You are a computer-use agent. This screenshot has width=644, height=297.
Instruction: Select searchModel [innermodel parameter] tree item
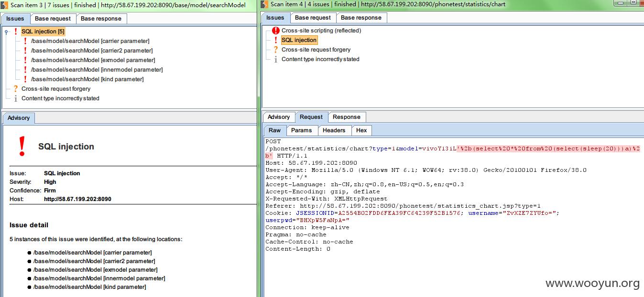click(97, 70)
